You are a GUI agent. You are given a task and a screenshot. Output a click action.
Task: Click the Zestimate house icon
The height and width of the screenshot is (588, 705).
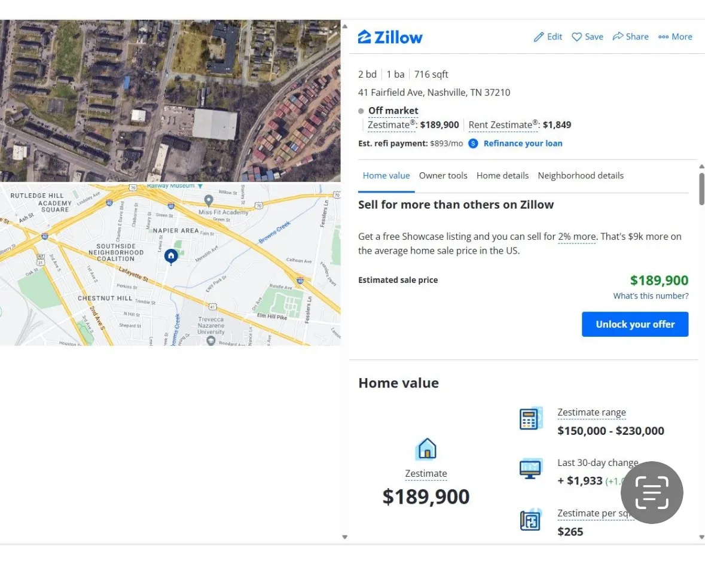tap(426, 449)
